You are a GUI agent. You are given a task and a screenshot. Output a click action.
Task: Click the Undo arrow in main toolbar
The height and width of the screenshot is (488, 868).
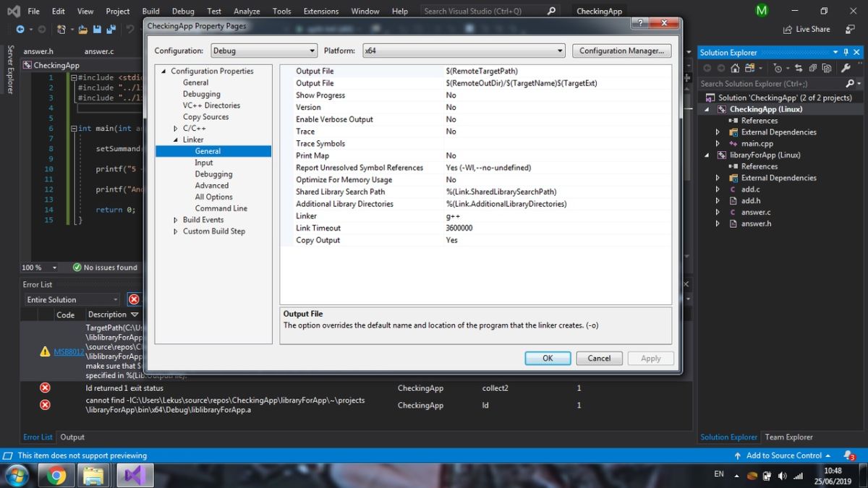[x=130, y=29]
